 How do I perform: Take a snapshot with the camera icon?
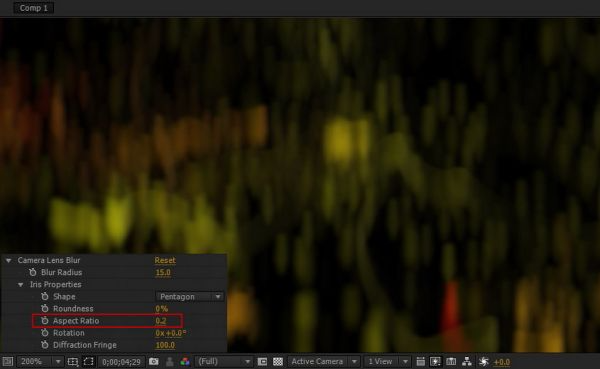154,362
